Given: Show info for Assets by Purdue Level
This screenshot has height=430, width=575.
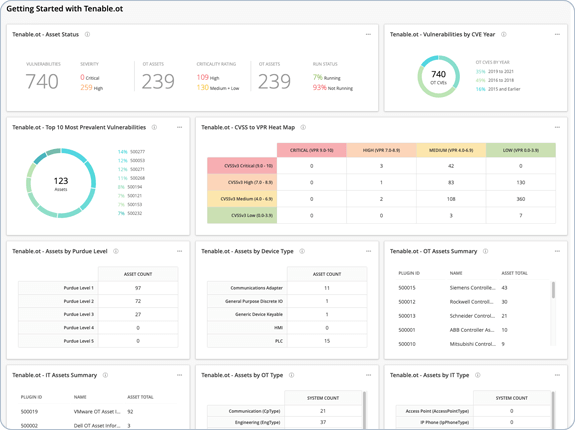Looking at the screenshot, I should pyautogui.click(x=116, y=251).
